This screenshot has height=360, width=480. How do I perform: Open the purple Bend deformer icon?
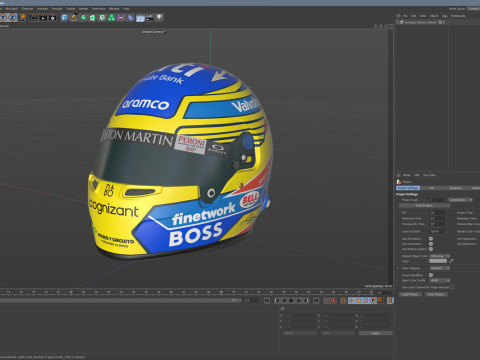point(121,18)
